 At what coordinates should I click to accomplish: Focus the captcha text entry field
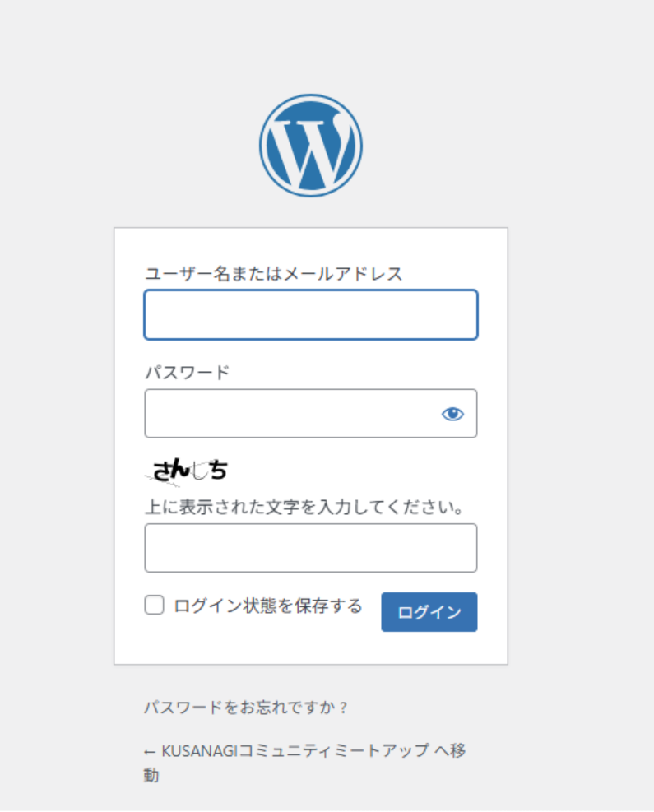coord(310,548)
